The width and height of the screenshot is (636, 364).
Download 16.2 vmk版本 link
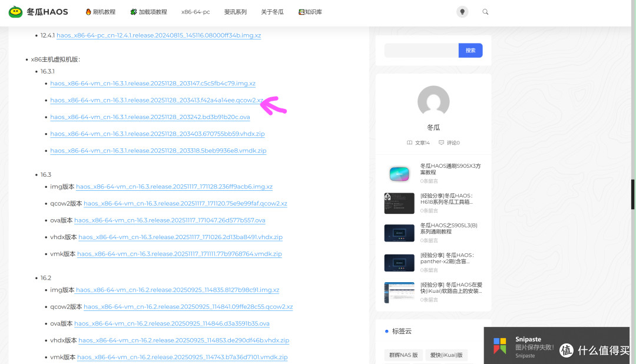[x=183, y=357]
